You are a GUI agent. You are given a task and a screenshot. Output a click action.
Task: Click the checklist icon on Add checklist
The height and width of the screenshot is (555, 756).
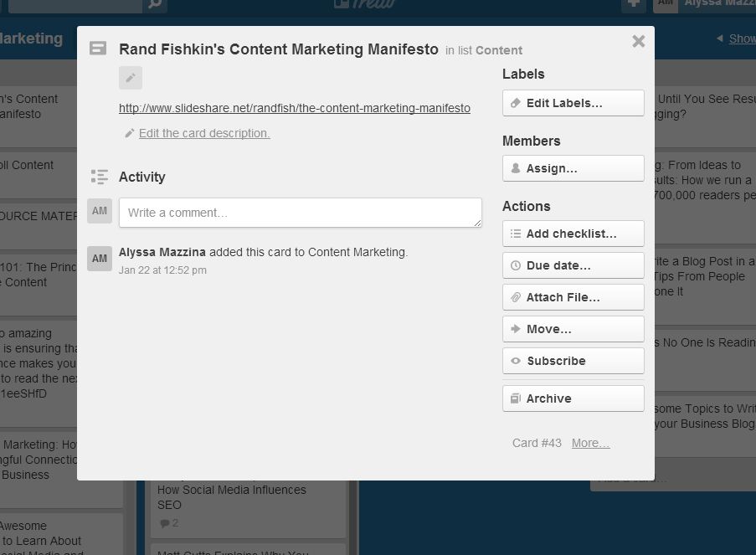516,234
